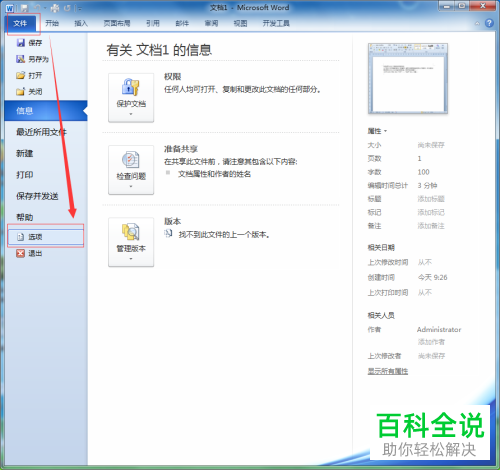500x470 pixels.
Task: Select 帮助 in the File sidebar
Action: 25,217
